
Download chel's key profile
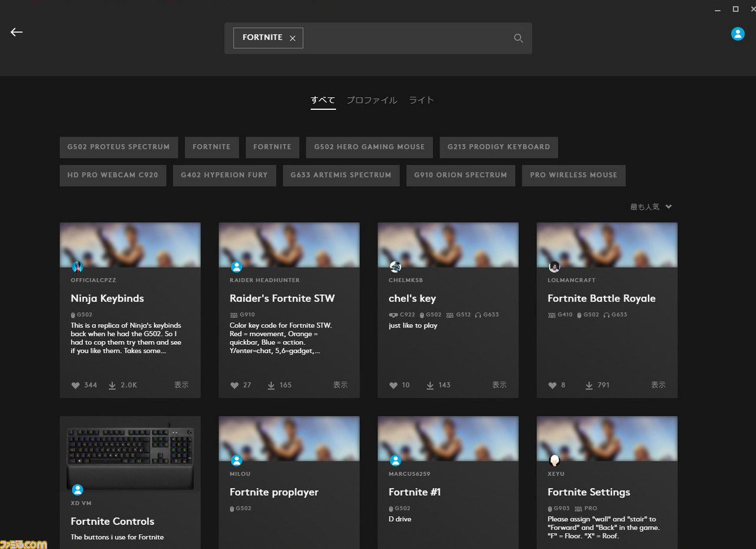[x=430, y=385]
